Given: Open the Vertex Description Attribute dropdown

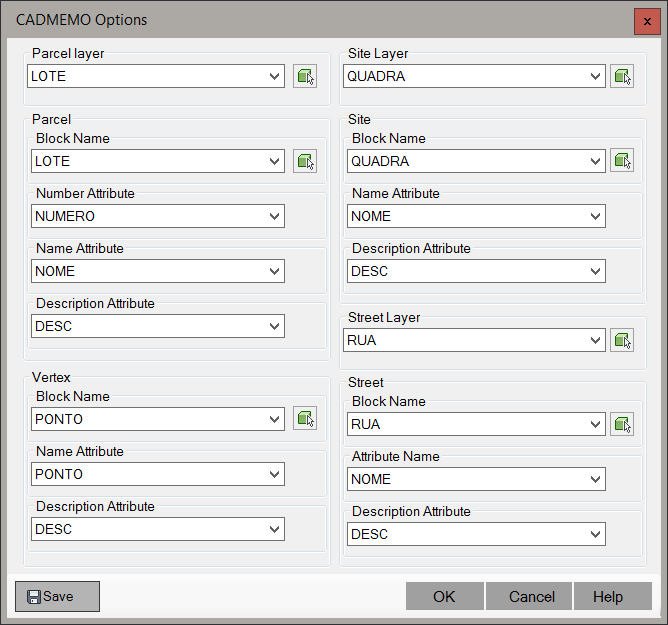Looking at the screenshot, I should [x=274, y=529].
